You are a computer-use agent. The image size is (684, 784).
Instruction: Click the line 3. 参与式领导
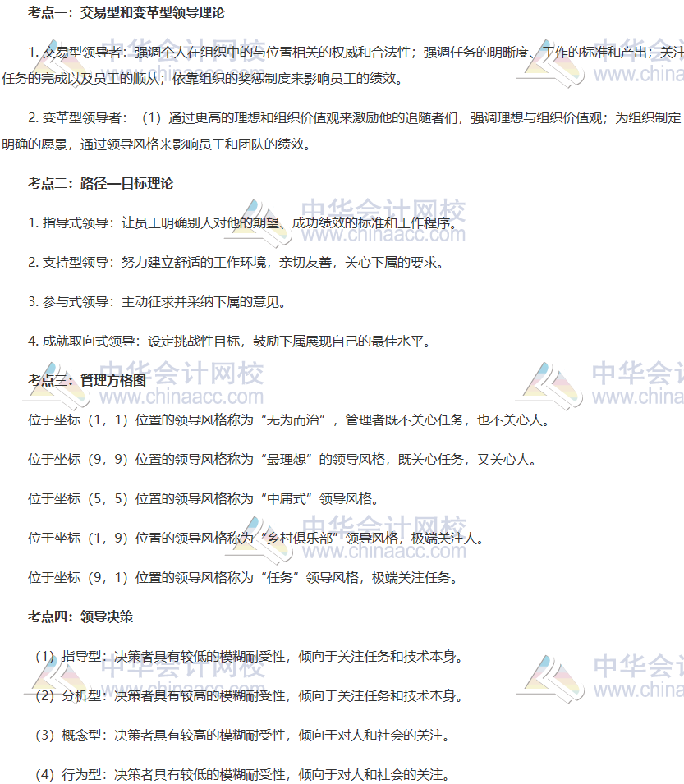pyautogui.click(x=157, y=302)
